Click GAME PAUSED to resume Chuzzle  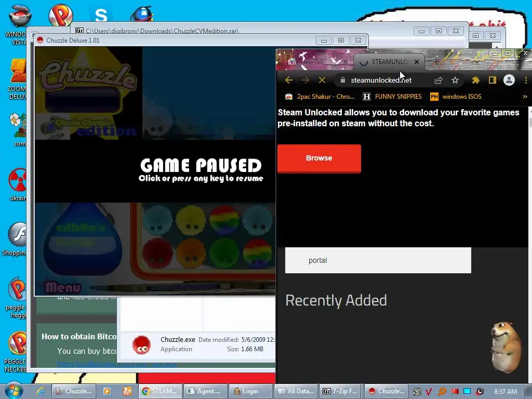point(201,166)
